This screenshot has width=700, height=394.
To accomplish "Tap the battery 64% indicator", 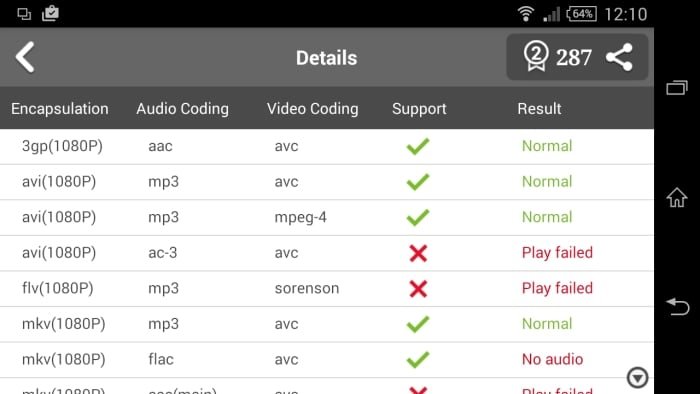I will 581,14.
